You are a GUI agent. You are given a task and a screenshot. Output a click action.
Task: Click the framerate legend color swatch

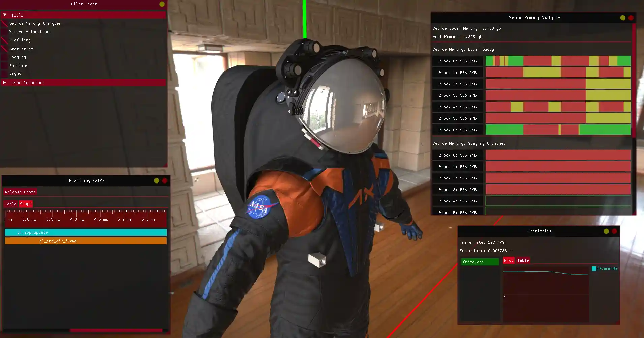[594, 269]
